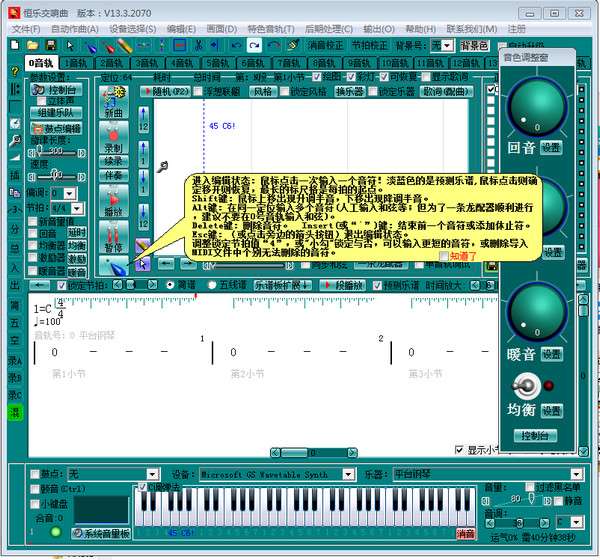Play music with the 播放 icon
Viewport: 600px width, 560px height.
[114, 201]
